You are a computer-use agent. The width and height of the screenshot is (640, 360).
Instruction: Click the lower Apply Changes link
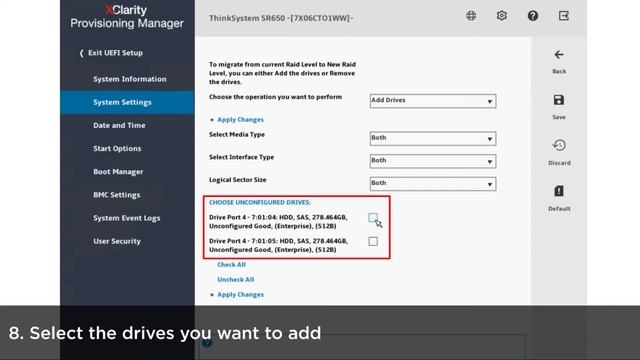pyautogui.click(x=240, y=295)
